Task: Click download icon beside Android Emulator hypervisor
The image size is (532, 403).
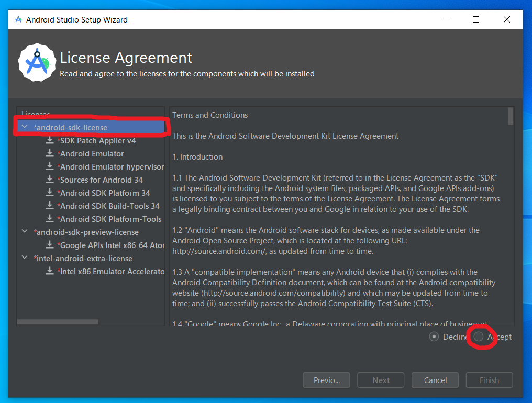Action: (x=50, y=166)
